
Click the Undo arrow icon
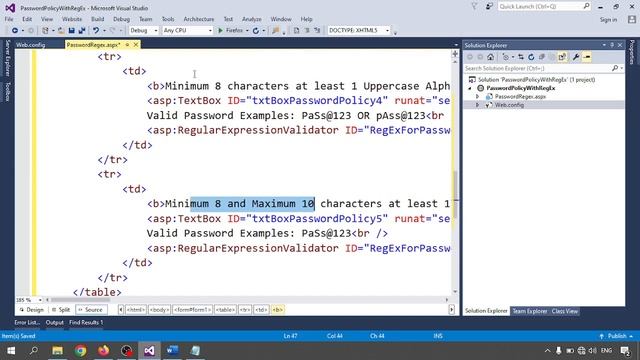[96, 31]
